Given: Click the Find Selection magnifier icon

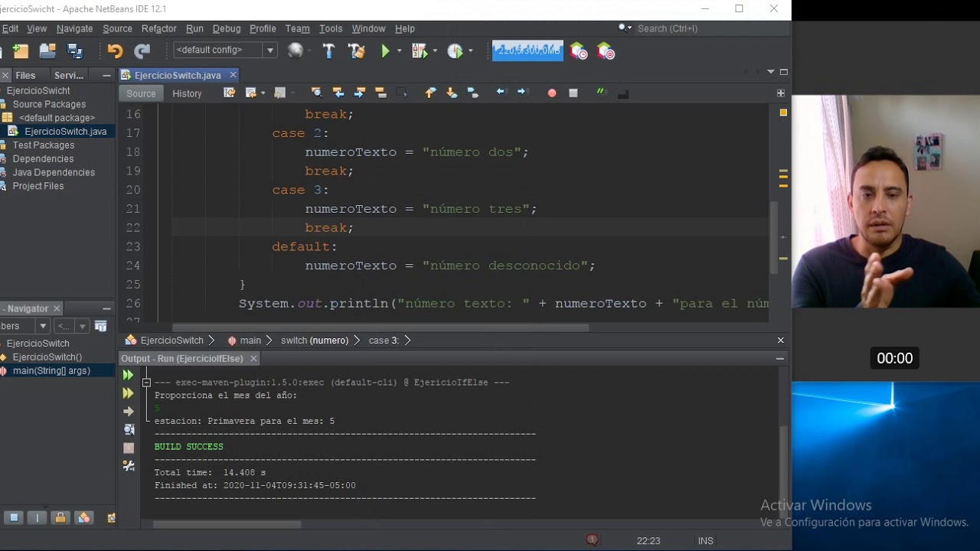Looking at the screenshot, I should [316, 93].
